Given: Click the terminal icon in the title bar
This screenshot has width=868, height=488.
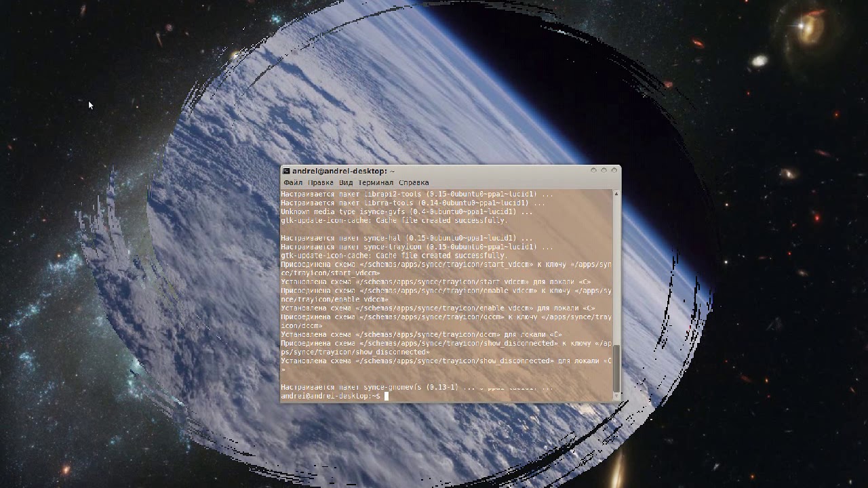Looking at the screenshot, I should (287, 171).
